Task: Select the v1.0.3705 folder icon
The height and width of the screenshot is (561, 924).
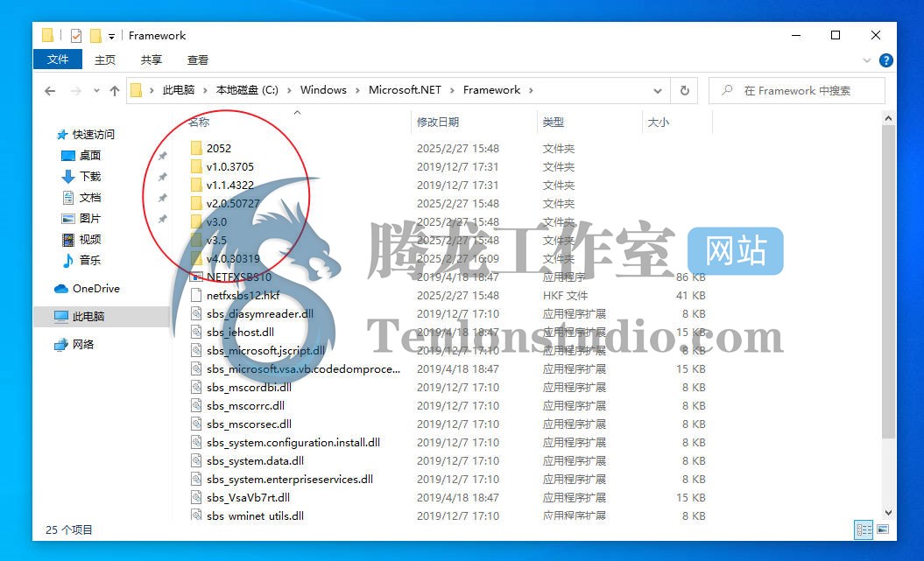Action: (196, 166)
